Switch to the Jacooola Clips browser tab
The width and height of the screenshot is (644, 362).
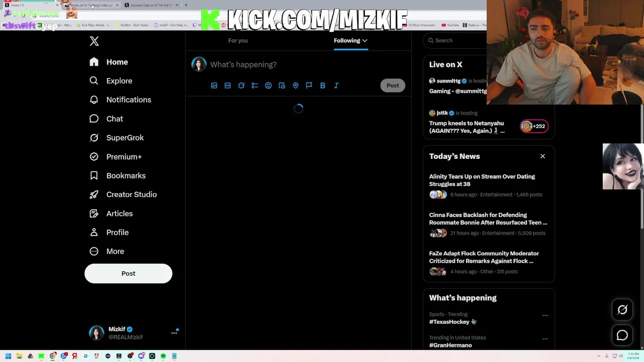tap(151, 5)
